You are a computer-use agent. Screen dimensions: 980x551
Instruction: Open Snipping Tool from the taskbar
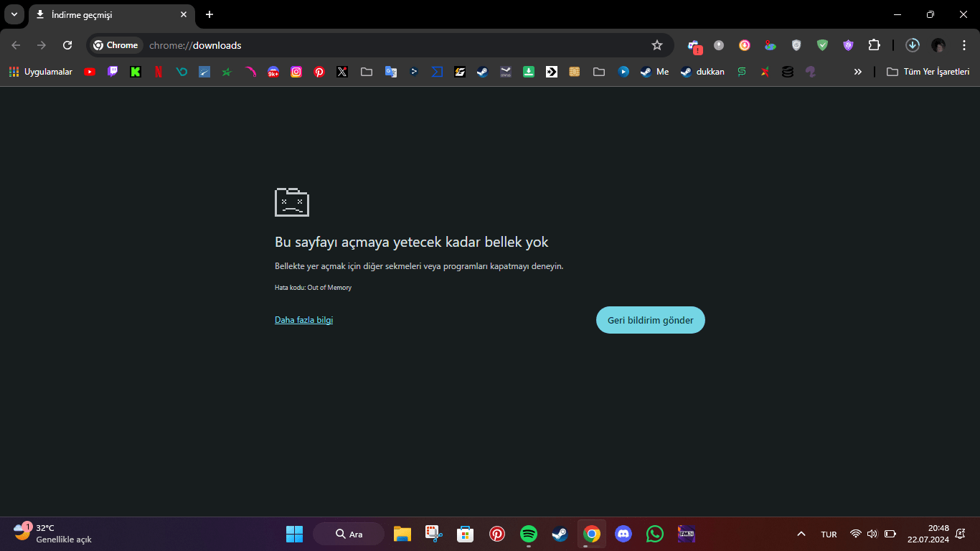pyautogui.click(x=434, y=534)
